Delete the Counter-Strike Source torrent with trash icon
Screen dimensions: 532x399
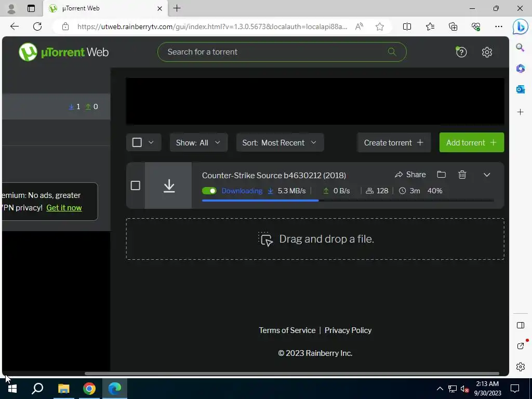(x=462, y=175)
